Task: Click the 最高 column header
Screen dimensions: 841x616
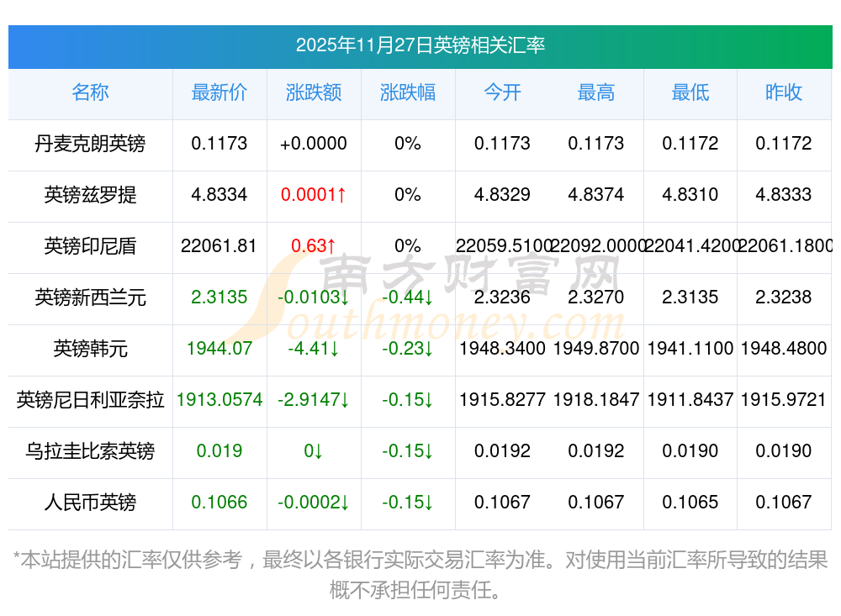Action: point(596,92)
